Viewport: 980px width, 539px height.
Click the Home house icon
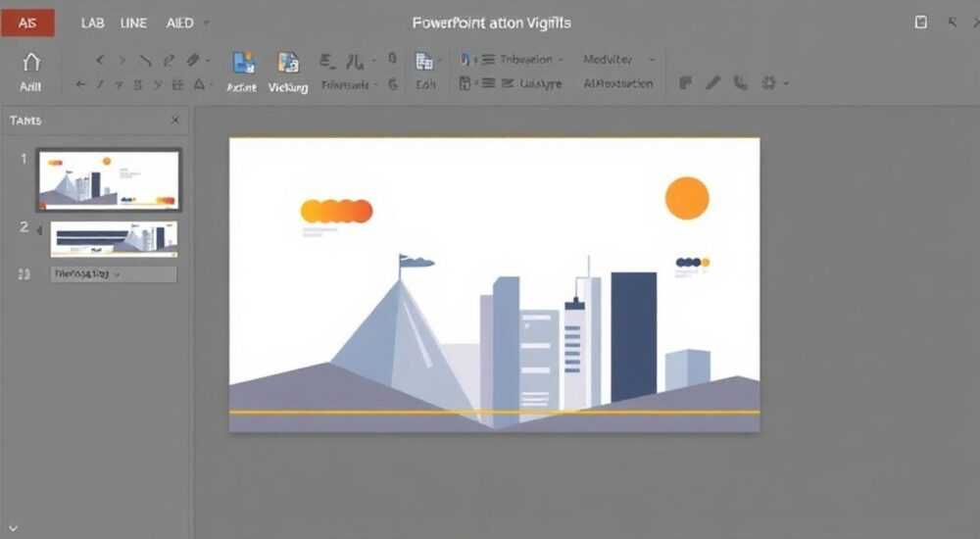coord(30,62)
